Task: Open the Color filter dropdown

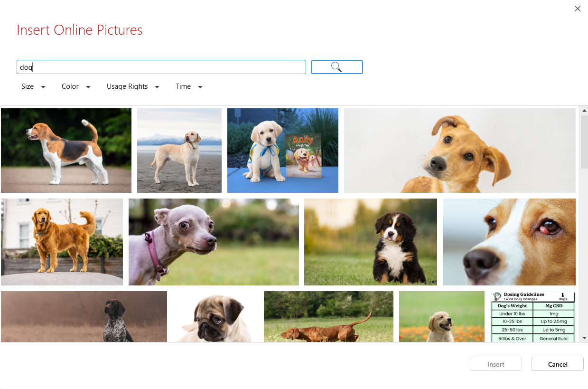Action: [x=76, y=86]
